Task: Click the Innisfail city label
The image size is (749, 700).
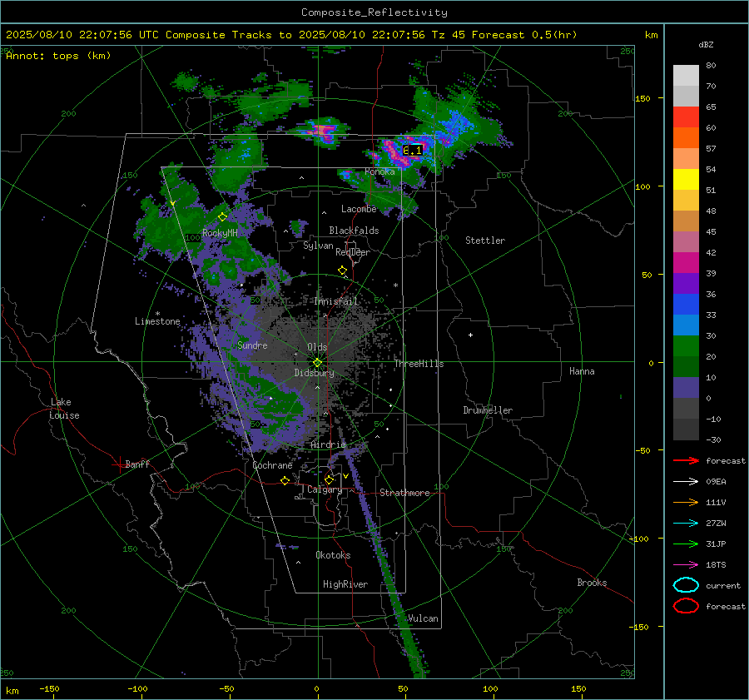Action: [335, 301]
